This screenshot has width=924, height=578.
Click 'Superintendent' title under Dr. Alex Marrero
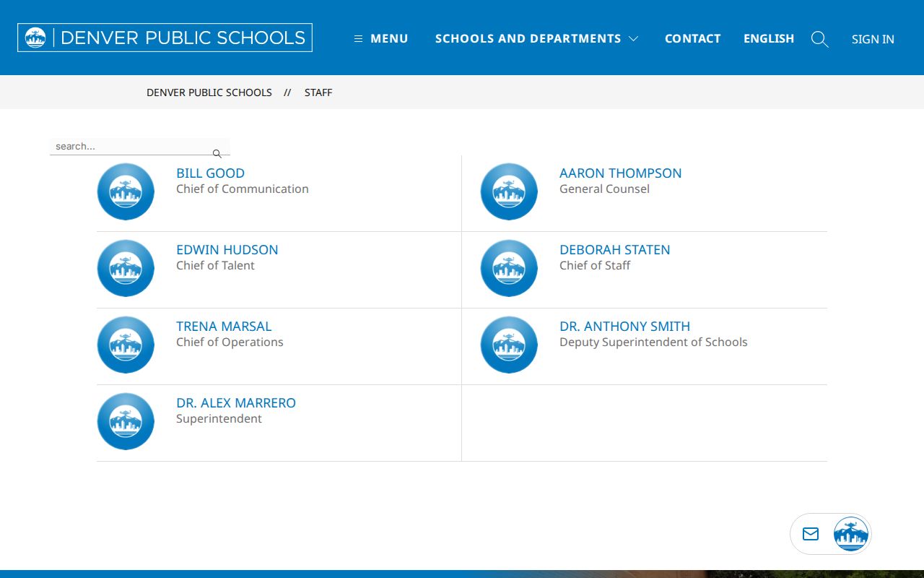[219, 419]
